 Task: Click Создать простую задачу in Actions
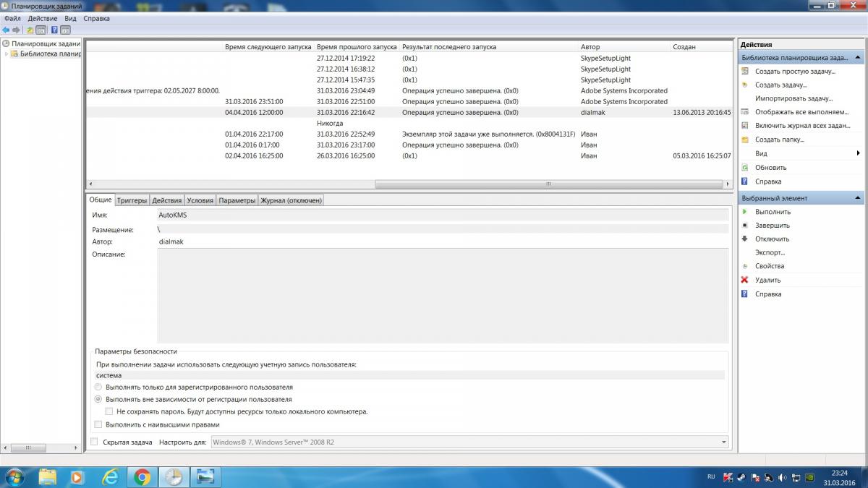click(795, 72)
